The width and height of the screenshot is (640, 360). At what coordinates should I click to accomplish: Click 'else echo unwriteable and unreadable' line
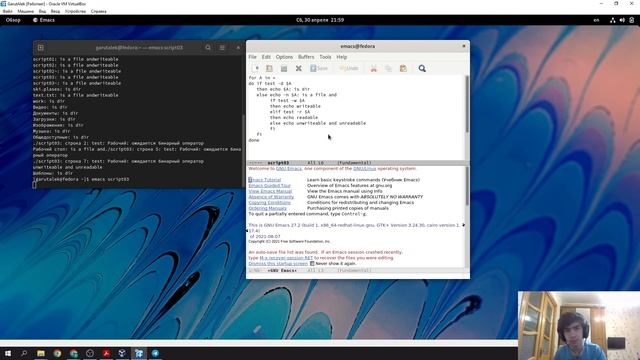click(x=318, y=123)
